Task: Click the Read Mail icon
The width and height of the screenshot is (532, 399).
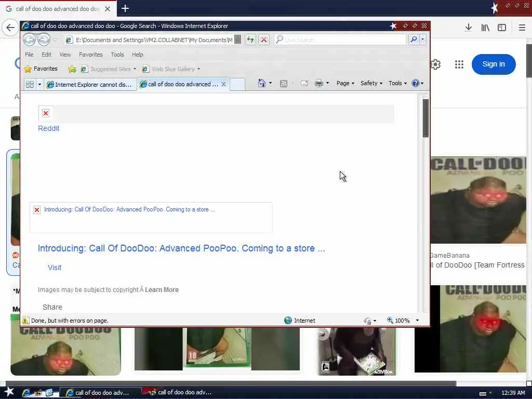Action: click(304, 84)
